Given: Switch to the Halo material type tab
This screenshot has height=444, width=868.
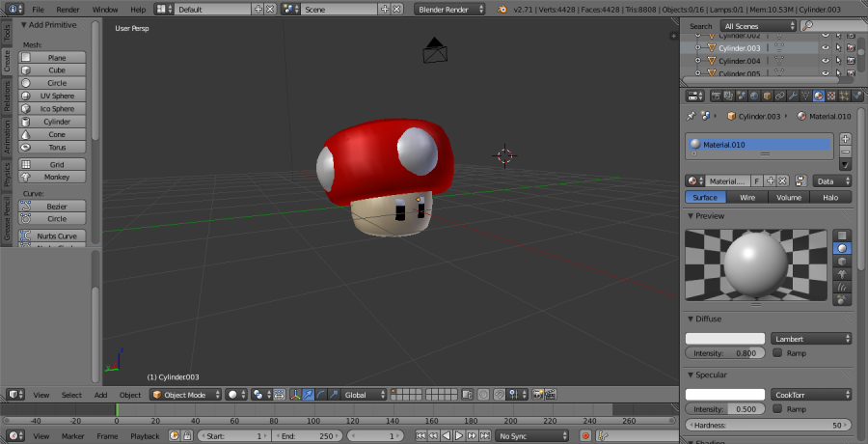Looking at the screenshot, I should [x=830, y=197].
